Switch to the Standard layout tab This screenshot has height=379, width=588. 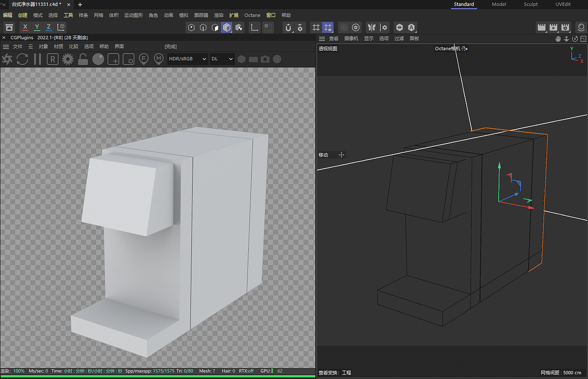(x=464, y=4)
